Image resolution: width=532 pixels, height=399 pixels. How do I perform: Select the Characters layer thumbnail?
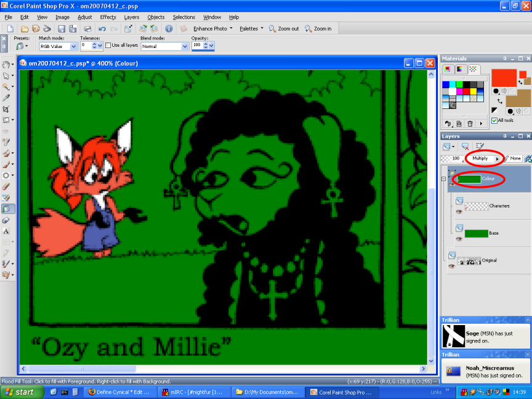coord(476,206)
